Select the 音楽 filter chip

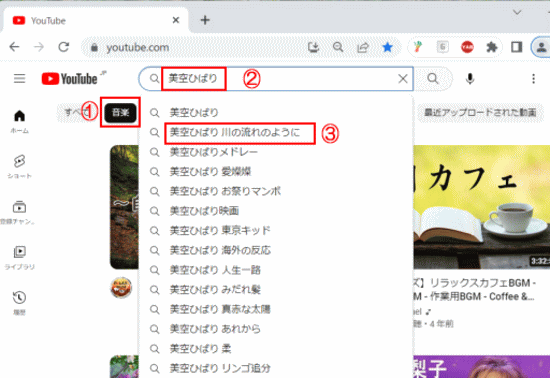120,112
